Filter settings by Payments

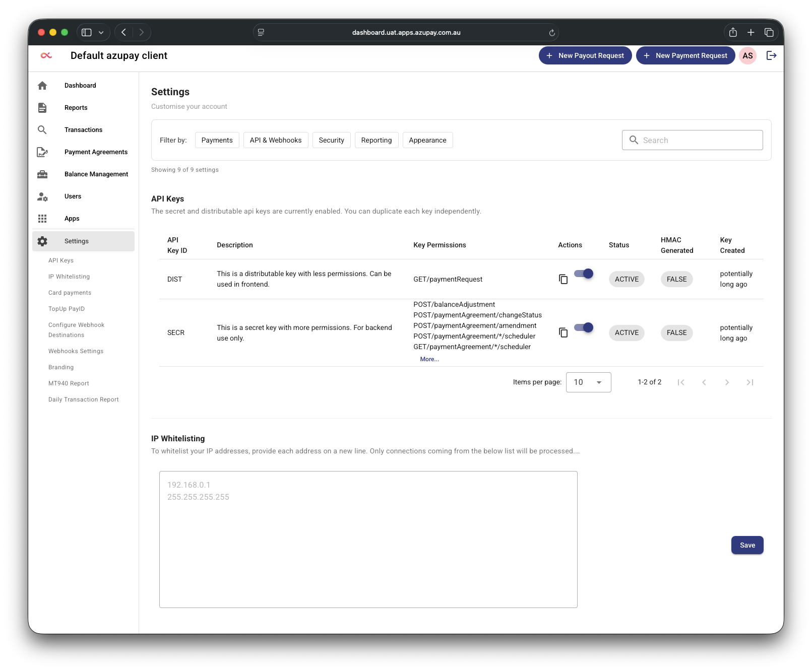click(217, 140)
